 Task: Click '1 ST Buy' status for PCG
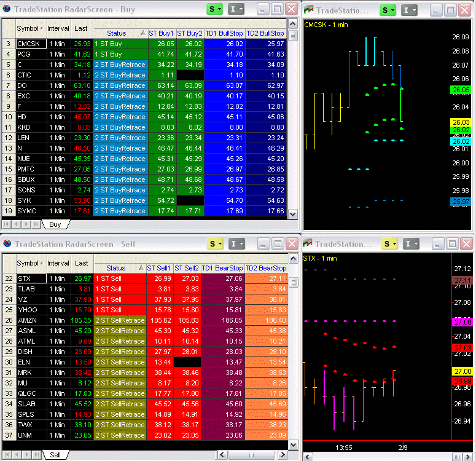pyautogui.click(x=121, y=54)
